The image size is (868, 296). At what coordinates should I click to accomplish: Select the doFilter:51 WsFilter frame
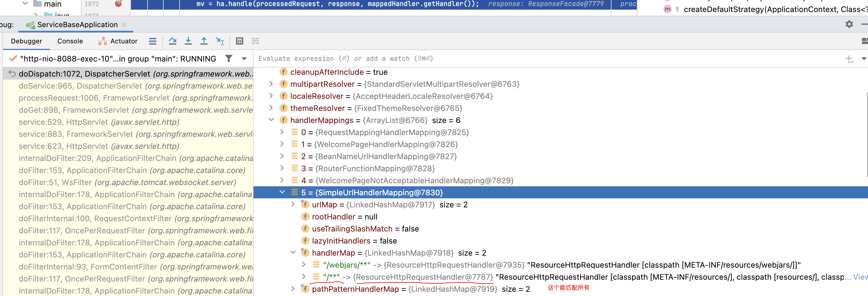[x=128, y=182]
